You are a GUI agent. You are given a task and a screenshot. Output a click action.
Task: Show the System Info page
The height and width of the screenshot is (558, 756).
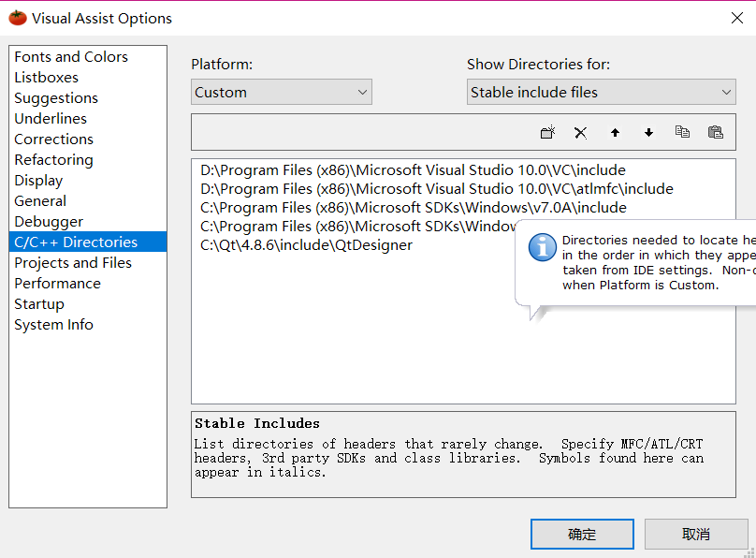click(x=53, y=325)
